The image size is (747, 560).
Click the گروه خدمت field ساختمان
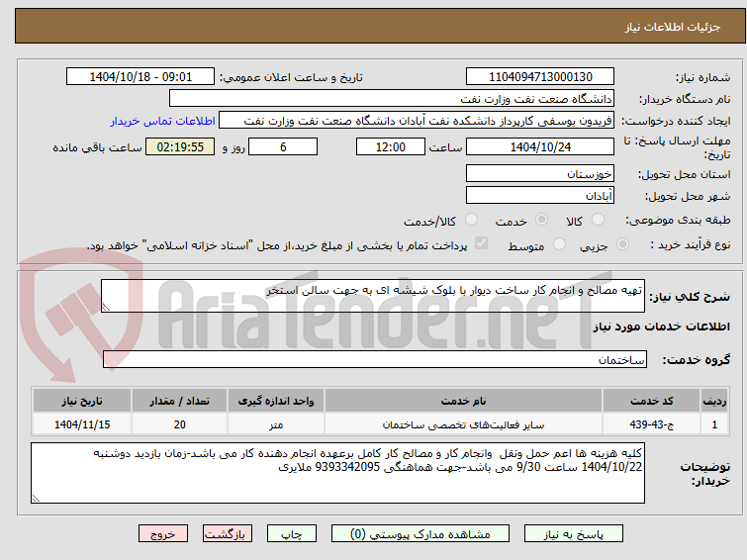tap(375, 359)
